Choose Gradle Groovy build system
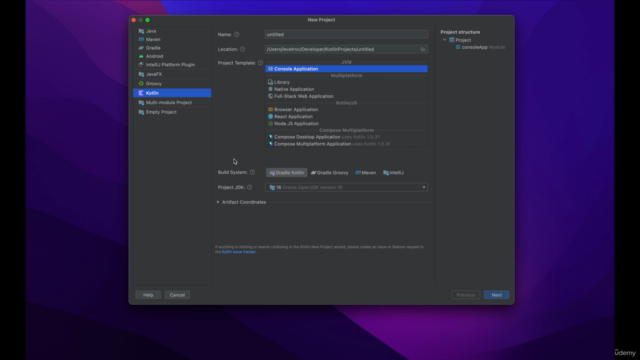The height and width of the screenshot is (360, 640). coord(329,173)
